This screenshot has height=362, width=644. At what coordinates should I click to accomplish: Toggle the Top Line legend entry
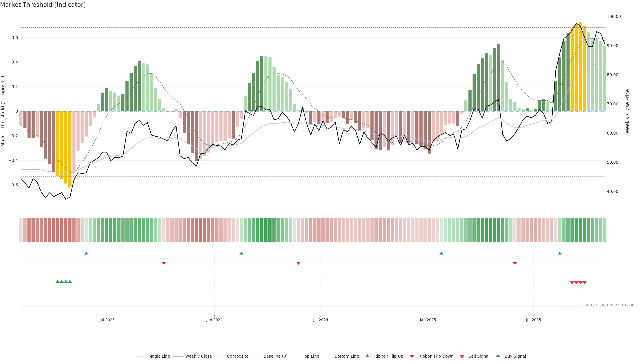tap(311, 356)
